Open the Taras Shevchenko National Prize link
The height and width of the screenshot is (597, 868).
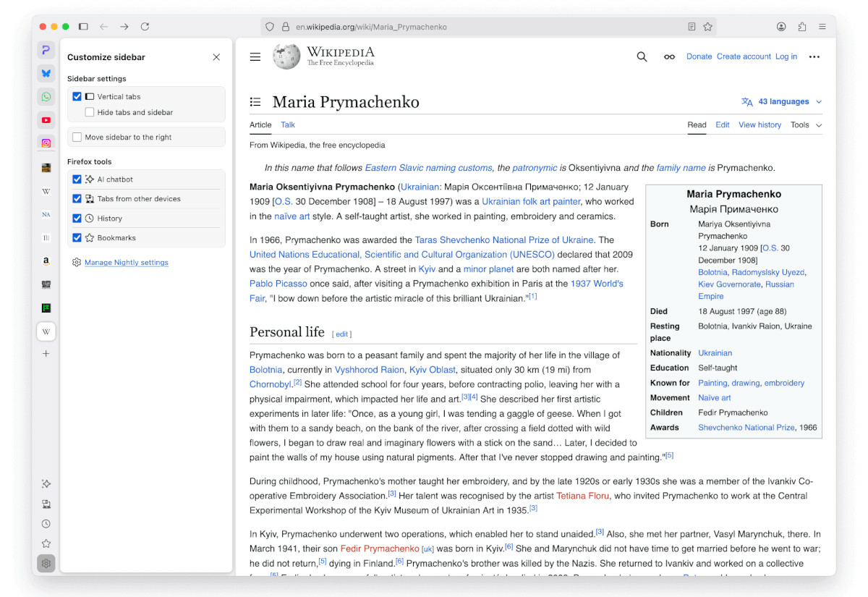point(504,240)
